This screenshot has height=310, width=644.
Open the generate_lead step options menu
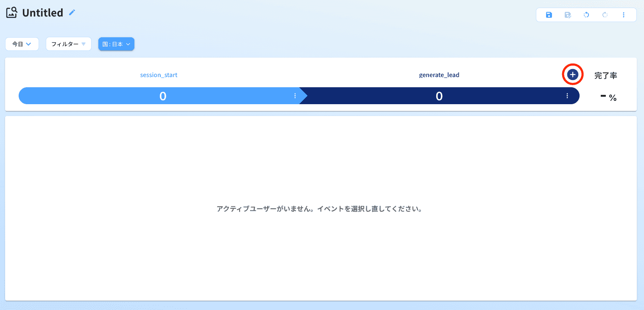pyautogui.click(x=567, y=96)
